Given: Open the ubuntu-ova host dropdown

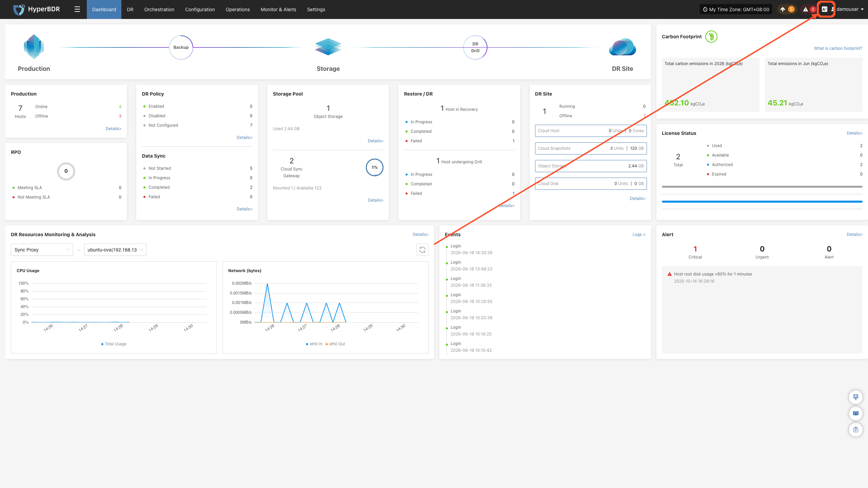Looking at the screenshot, I should [115, 250].
